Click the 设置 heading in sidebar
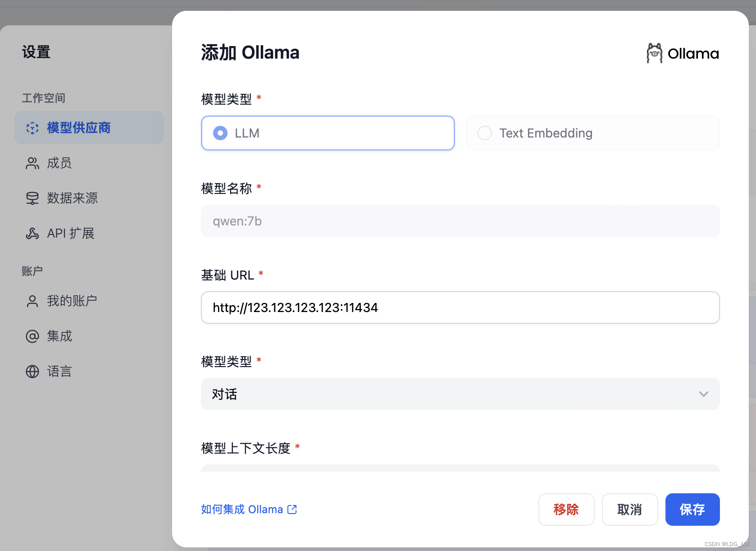The height and width of the screenshot is (551, 756). pos(36,52)
